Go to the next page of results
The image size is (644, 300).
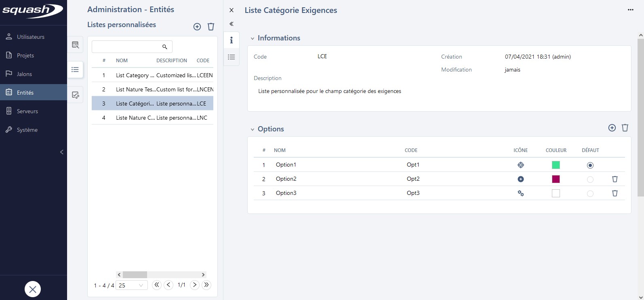(195, 285)
